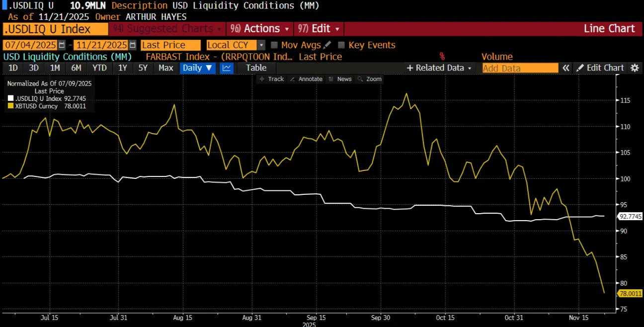Click the yellow XBTUSD legend color swatch

pos(11,106)
